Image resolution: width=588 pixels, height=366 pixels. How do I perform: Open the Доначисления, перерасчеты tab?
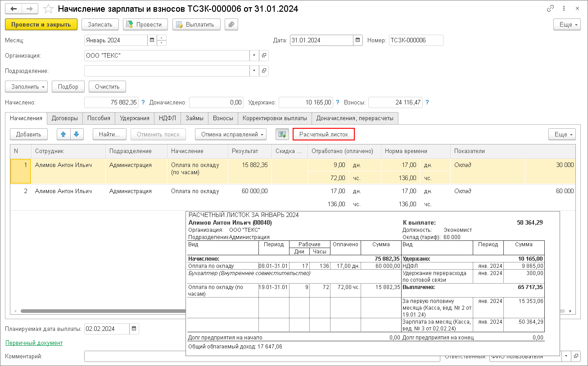(x=355, y=118)
